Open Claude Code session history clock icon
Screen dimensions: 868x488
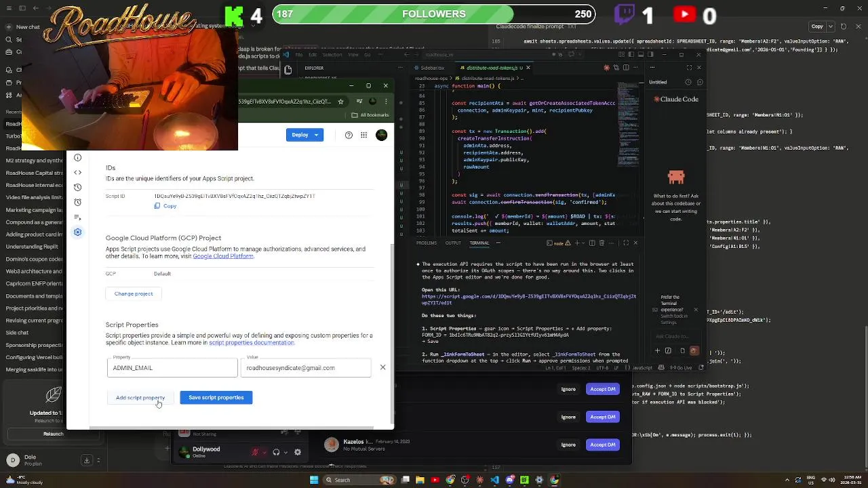(x=688, y=82)
